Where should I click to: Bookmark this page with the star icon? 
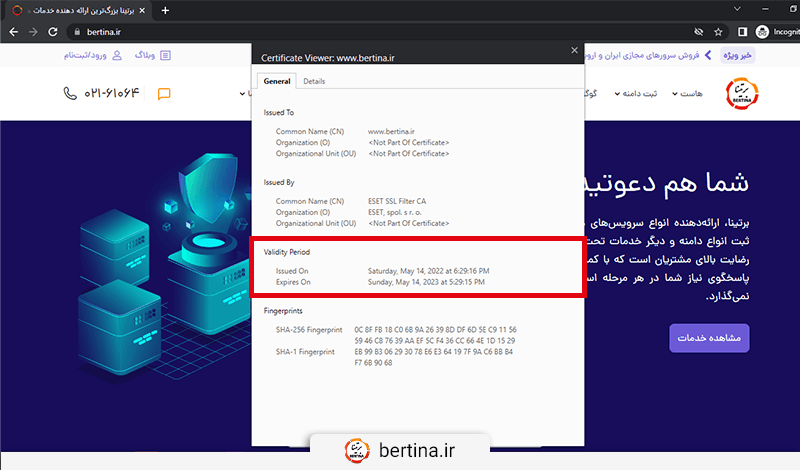[x=718, y=32]
